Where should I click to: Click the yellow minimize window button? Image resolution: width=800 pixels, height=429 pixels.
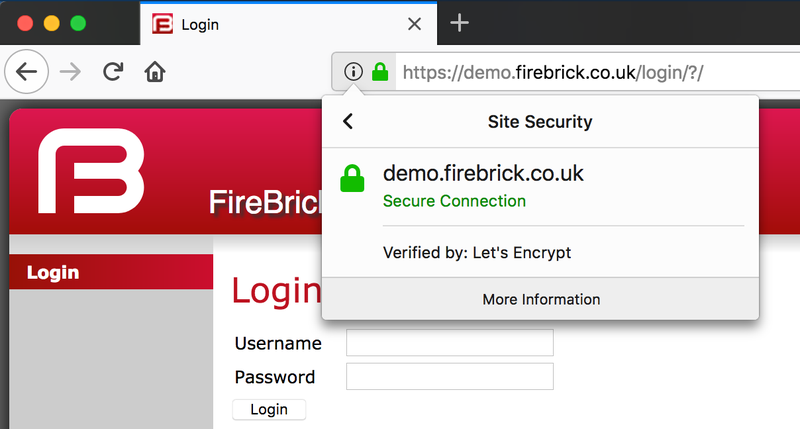click(x=52, y=23)
